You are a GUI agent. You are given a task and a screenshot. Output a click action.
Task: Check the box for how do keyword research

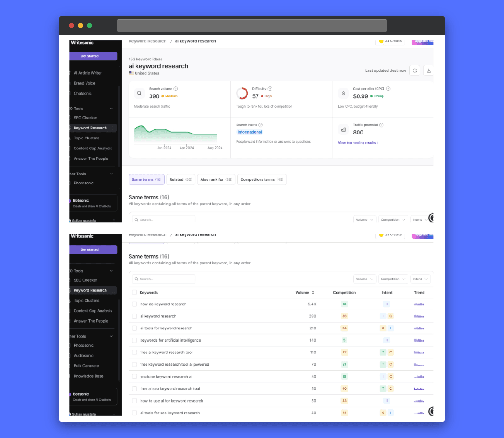134,304
